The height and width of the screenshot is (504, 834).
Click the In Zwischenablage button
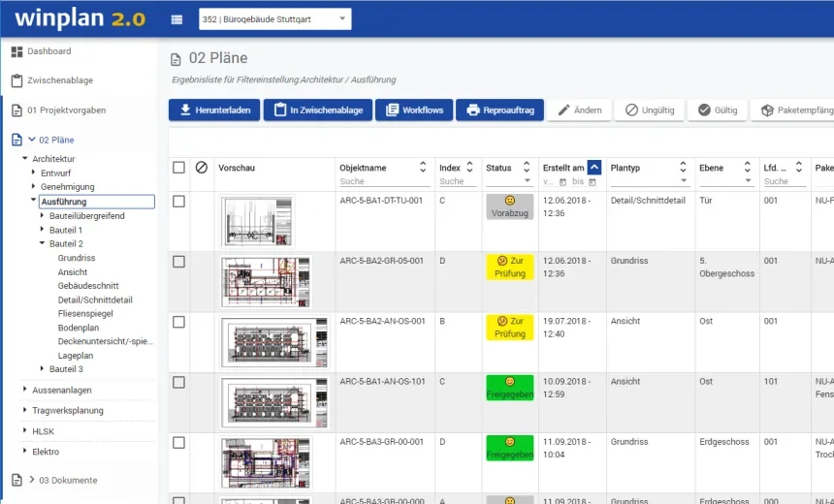coord(318,110)
